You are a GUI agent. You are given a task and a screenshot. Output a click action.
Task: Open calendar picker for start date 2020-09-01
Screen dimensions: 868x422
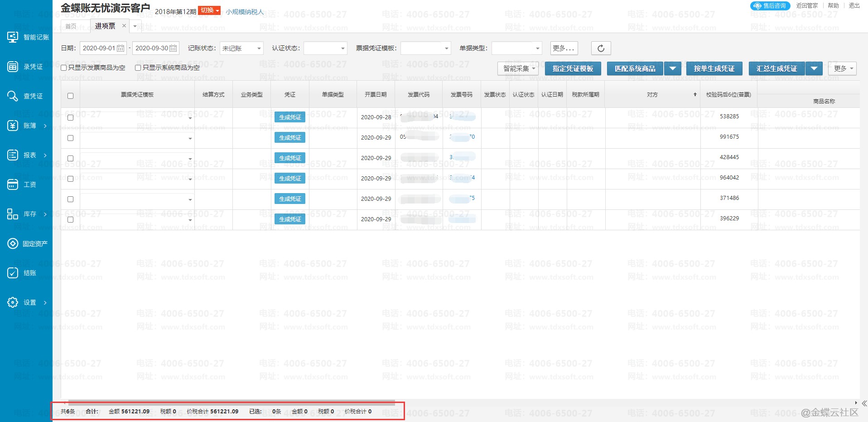121,48
